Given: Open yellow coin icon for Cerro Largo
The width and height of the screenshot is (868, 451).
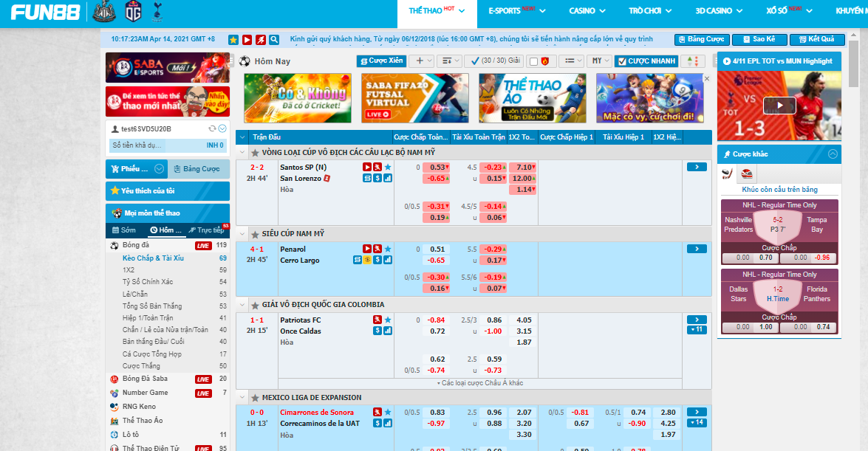Looking at the screenshot, I should [367, 260].
